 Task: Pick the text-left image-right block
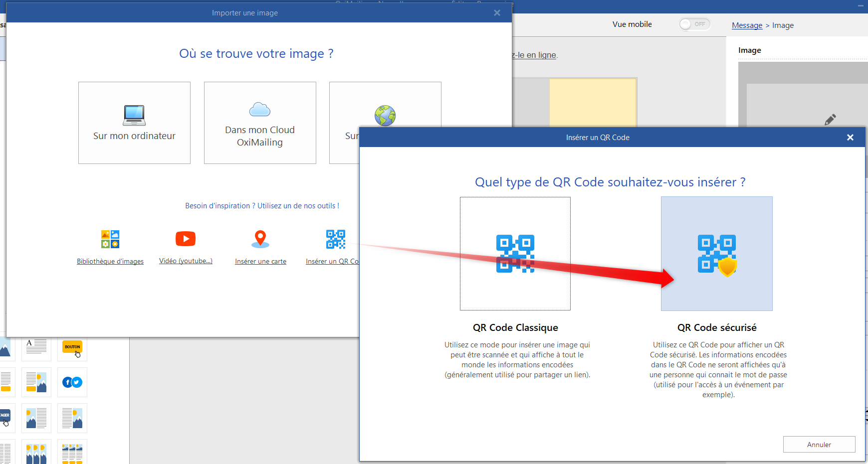72,418
